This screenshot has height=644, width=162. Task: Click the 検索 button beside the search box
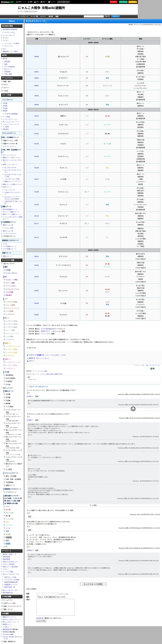(107, 17)
